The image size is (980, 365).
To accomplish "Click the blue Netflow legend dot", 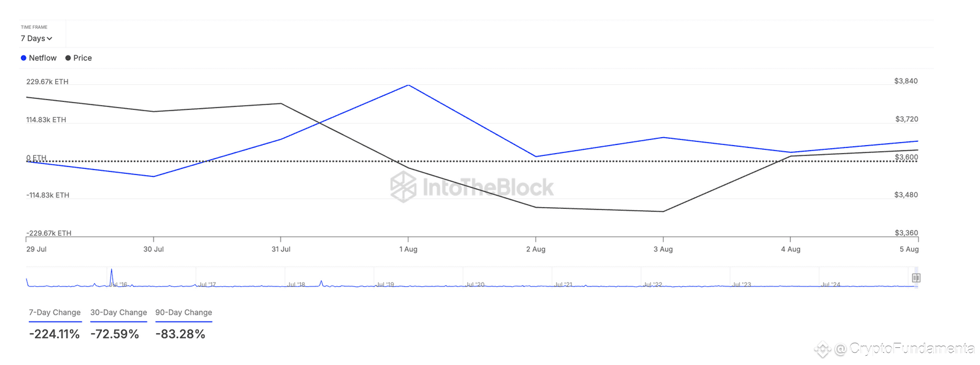I will click(x=23, y=58).
